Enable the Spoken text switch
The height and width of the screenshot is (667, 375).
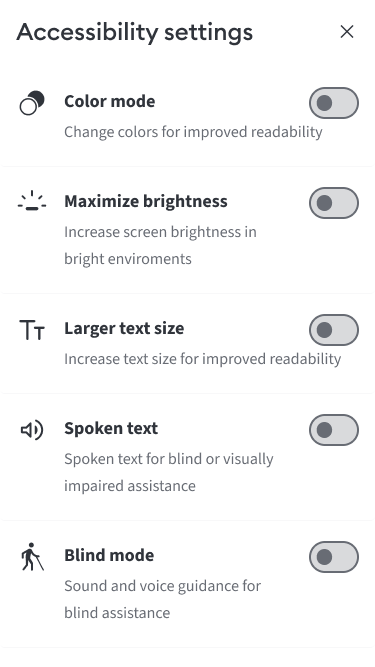pos(334,430)
